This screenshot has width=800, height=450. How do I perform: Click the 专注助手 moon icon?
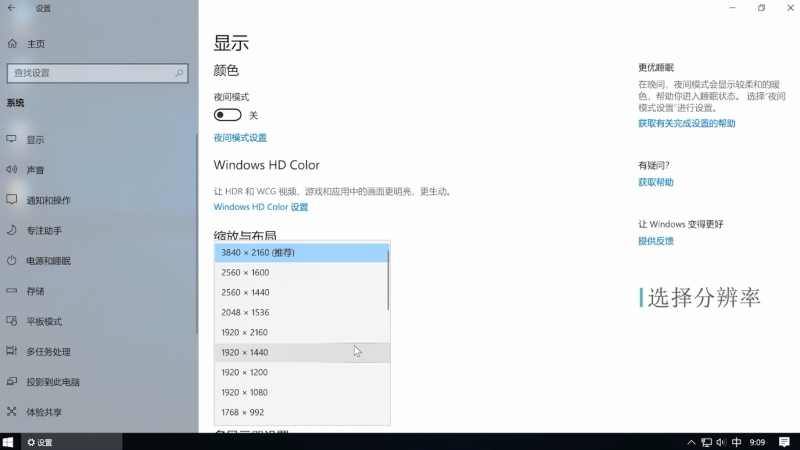tap(11, 230)
